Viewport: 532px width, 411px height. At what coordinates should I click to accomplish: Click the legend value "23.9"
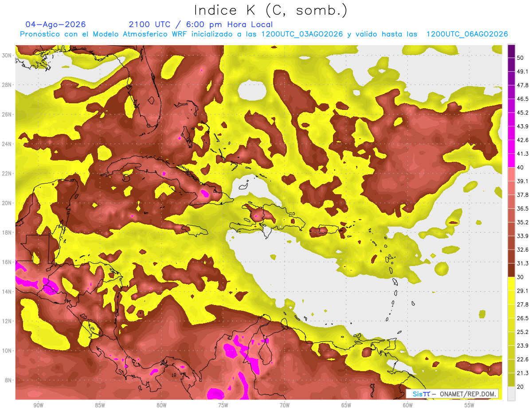[x=523, y=346]
